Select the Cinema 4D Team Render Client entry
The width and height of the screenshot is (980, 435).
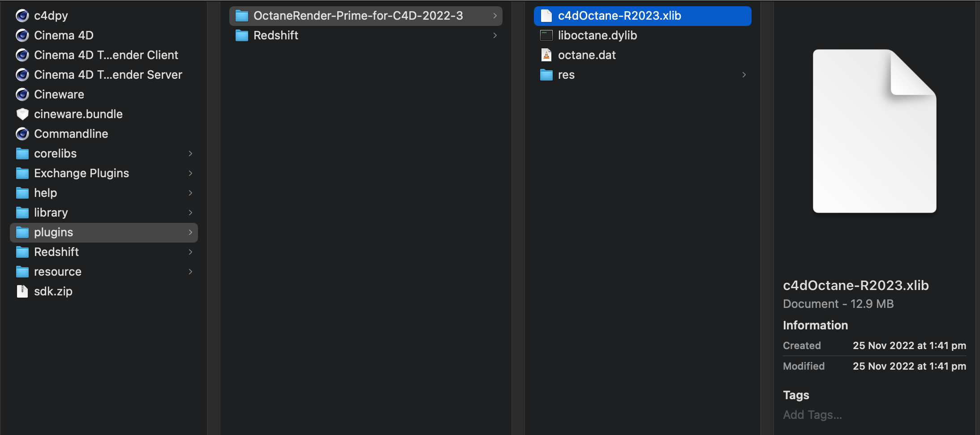coord(106,55)
